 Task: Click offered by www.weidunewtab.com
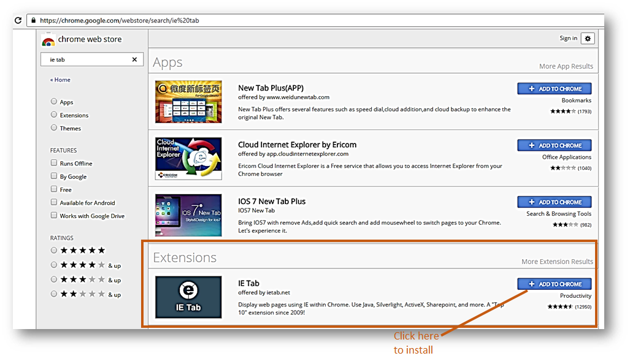(283, 97)
